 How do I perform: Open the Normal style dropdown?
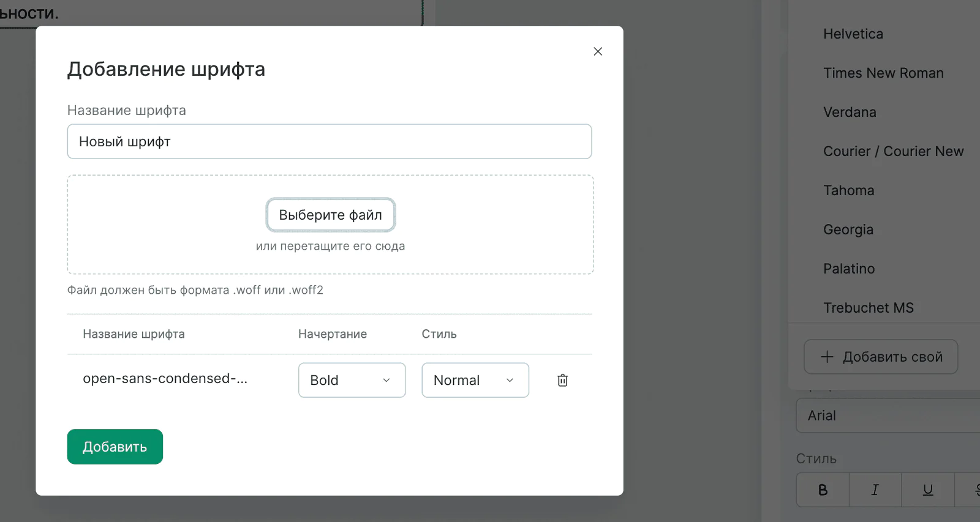point(475,380)
